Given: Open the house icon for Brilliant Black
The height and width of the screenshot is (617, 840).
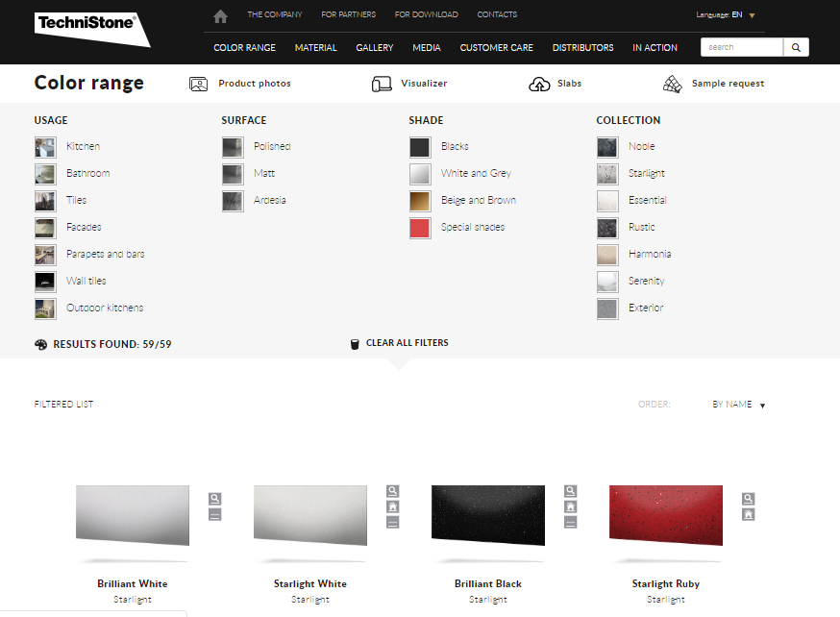Looking at the screenshot, I should point(571,506).
